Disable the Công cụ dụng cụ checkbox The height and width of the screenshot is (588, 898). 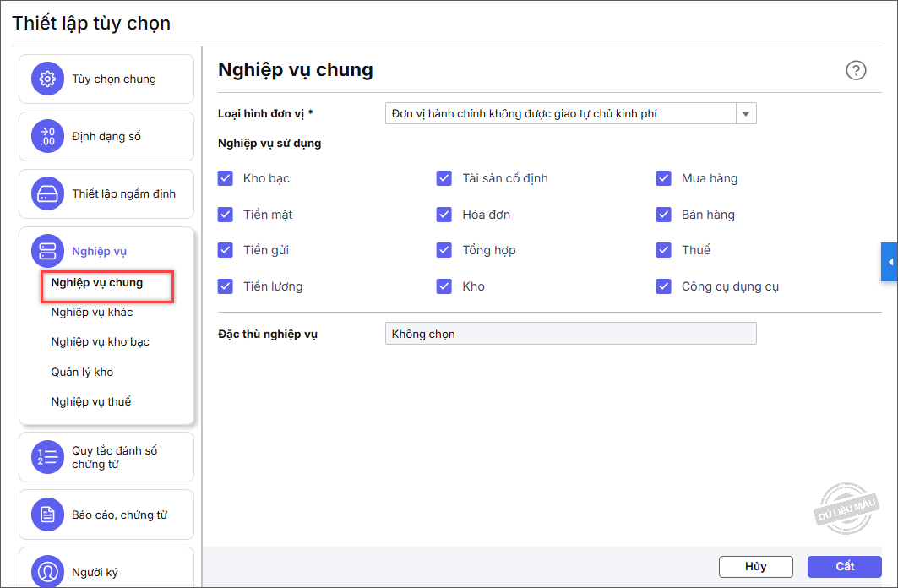[x=664, y=286]
